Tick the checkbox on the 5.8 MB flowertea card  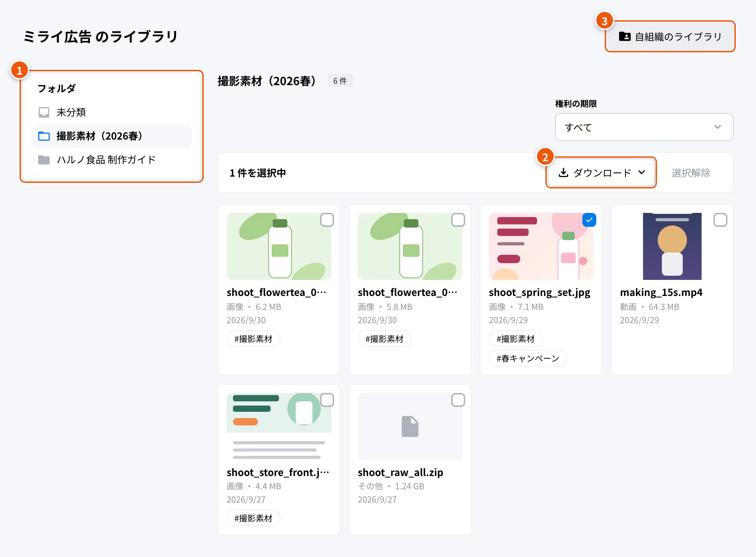[x=458, y=220]
